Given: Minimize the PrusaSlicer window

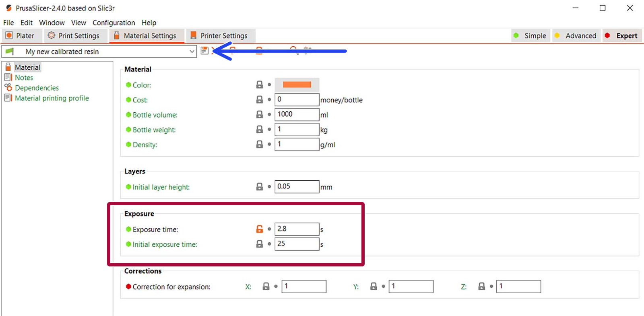Looking at the screenshot, I should 576,8.
